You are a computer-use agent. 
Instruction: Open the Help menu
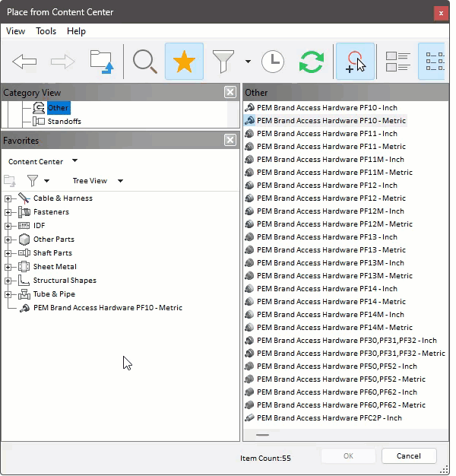point(76,31)
